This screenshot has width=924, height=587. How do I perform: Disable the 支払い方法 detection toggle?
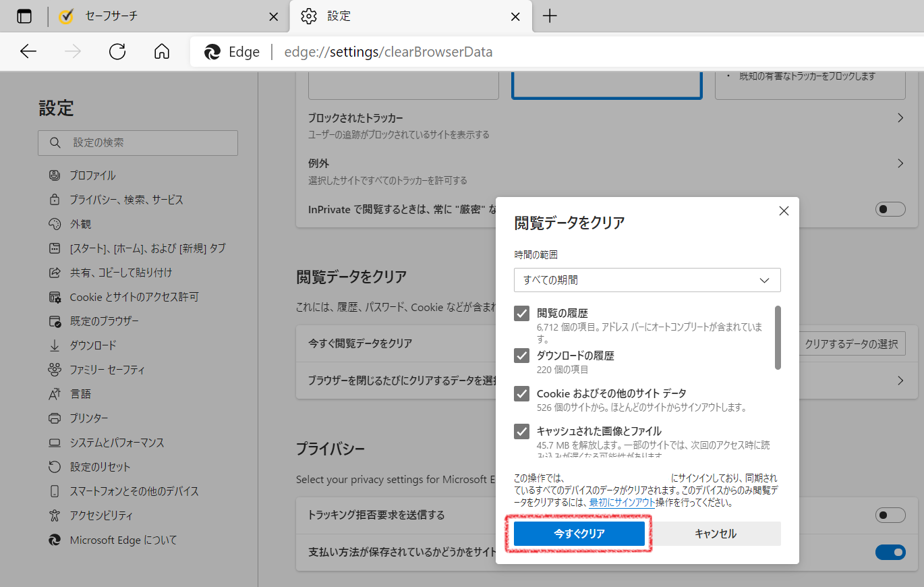(890, 552)
